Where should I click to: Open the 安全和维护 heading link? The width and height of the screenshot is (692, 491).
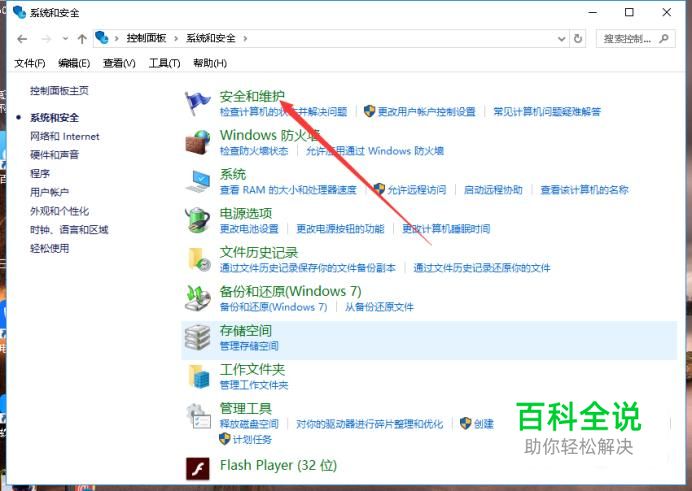point(252,96)
